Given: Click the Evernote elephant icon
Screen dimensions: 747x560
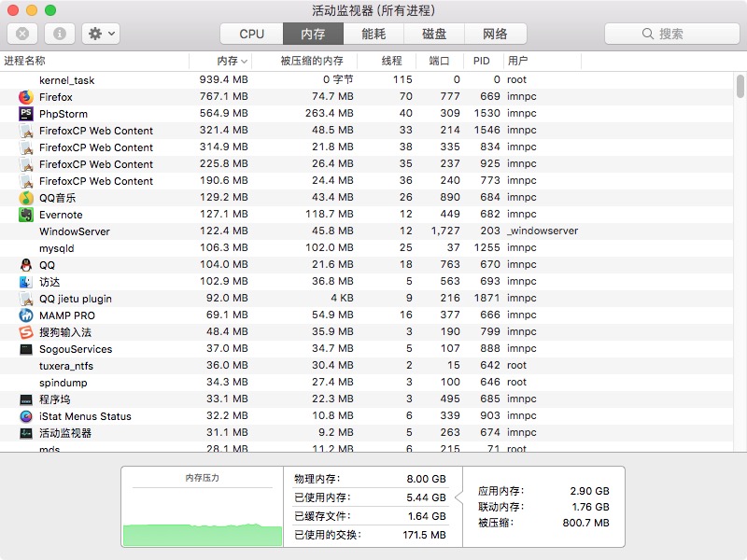Looking at the screenshot, I should tap(26, 215).
